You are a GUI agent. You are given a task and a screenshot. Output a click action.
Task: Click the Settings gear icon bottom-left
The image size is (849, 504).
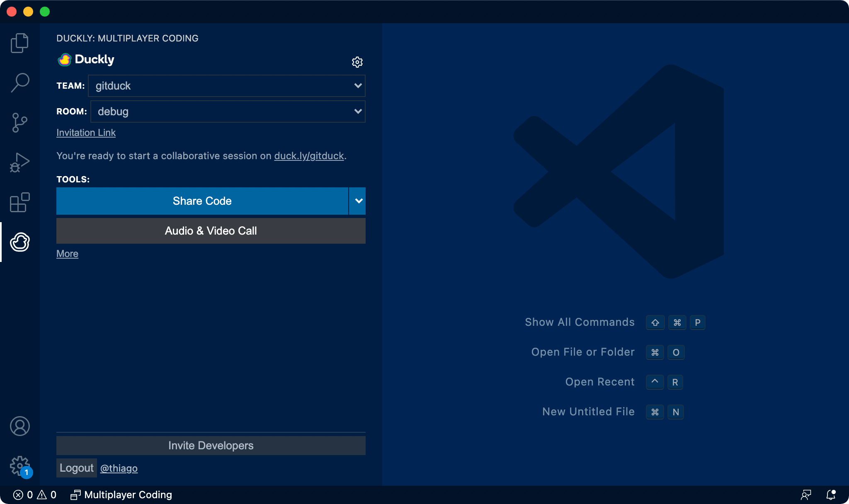(20, 465)
